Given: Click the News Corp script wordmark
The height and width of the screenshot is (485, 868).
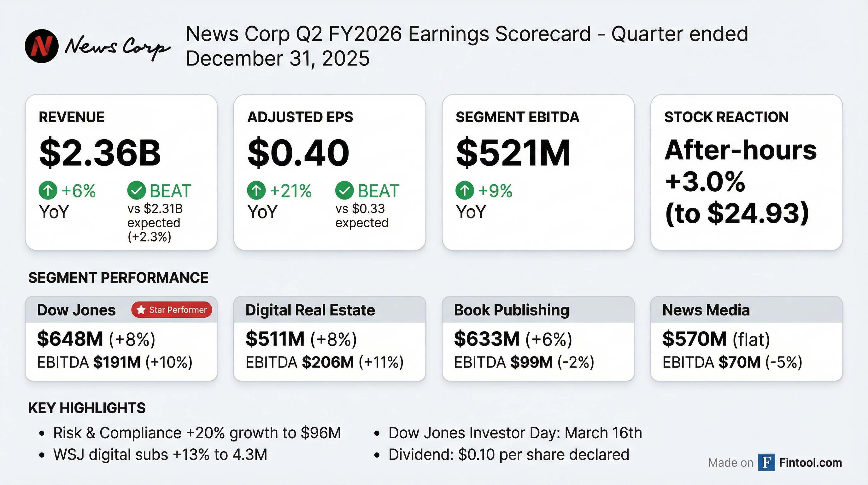Looking at the screenshot, I should pyautogui.click(x=117, y=47).
